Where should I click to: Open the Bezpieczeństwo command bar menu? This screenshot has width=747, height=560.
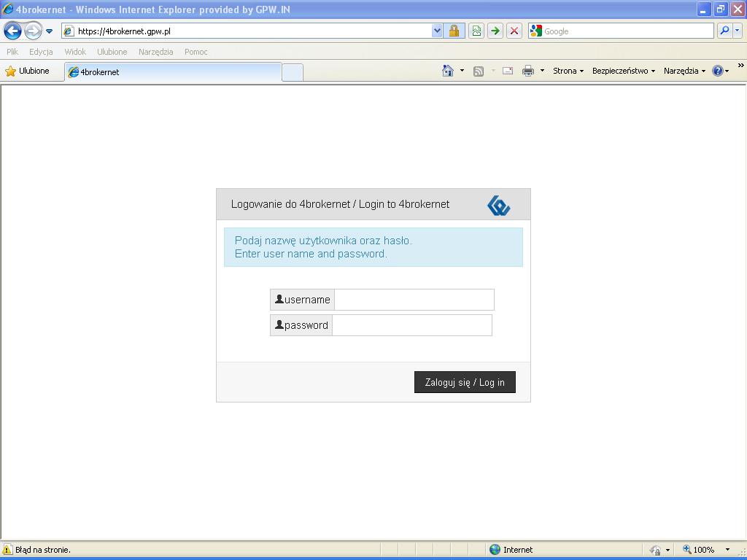tap(624, 71)
